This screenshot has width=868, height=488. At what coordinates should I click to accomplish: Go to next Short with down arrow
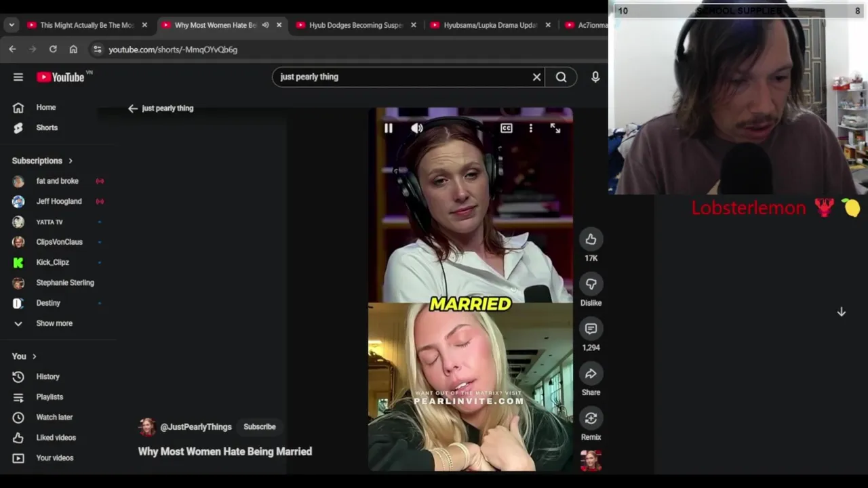[841, 312]
